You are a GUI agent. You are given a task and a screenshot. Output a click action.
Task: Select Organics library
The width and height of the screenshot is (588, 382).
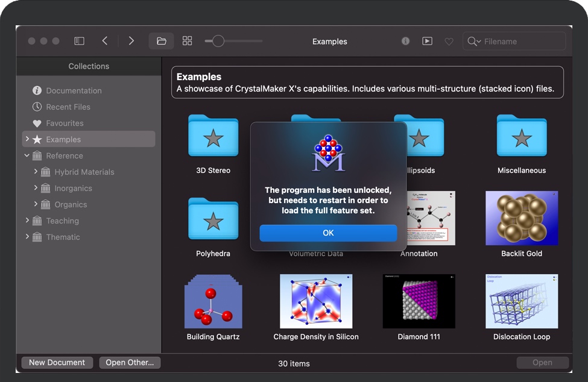[x=71, y=204]
